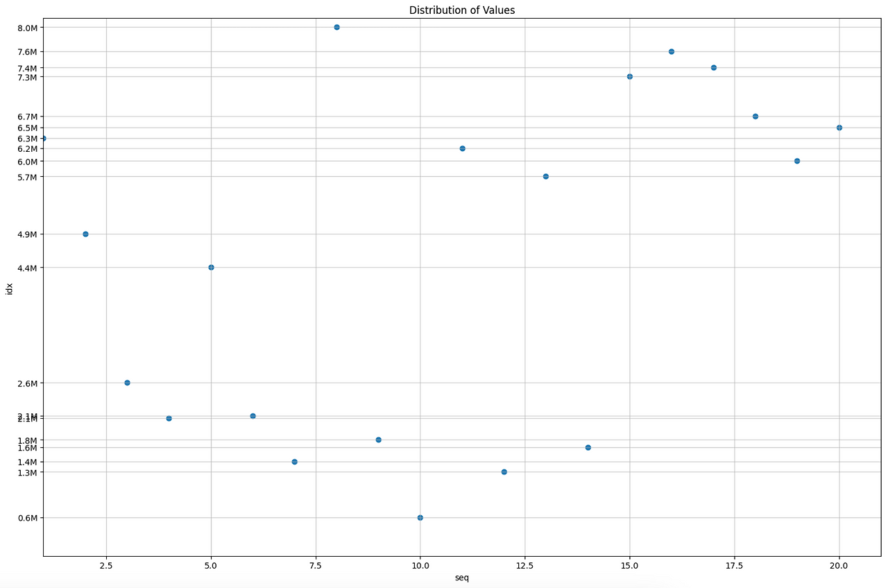Click the y-axis tick label 6.2M
888x588 pixels.
(x=27, y=149)
